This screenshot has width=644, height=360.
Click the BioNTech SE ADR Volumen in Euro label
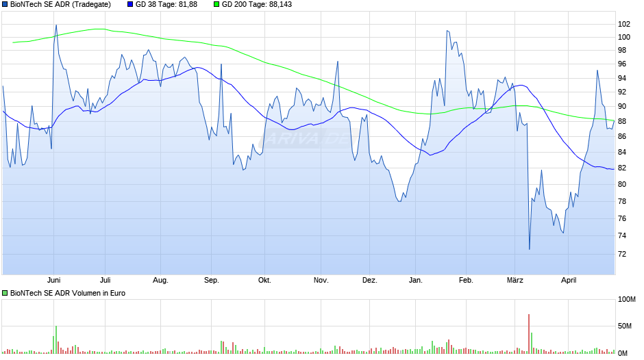(68, 293)
